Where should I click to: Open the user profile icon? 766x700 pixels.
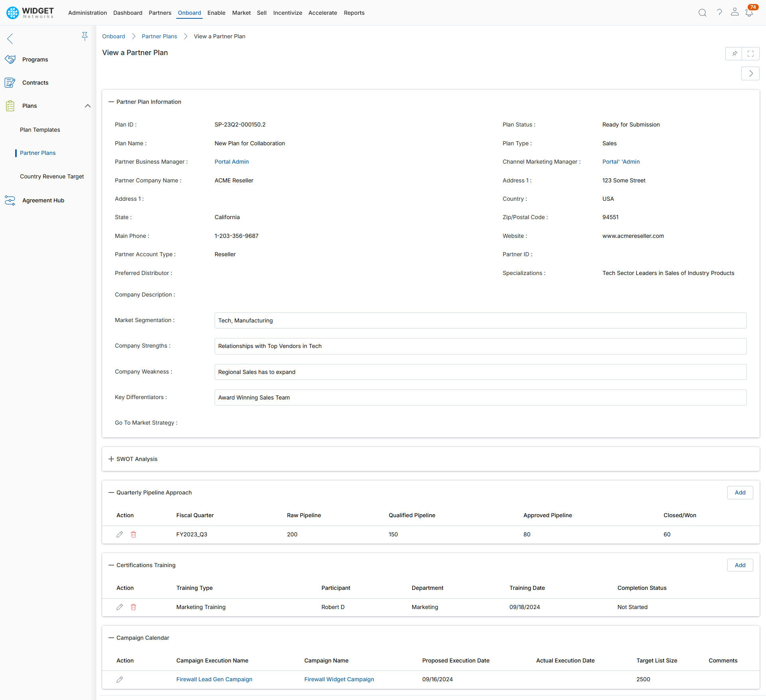coord(735,12)
